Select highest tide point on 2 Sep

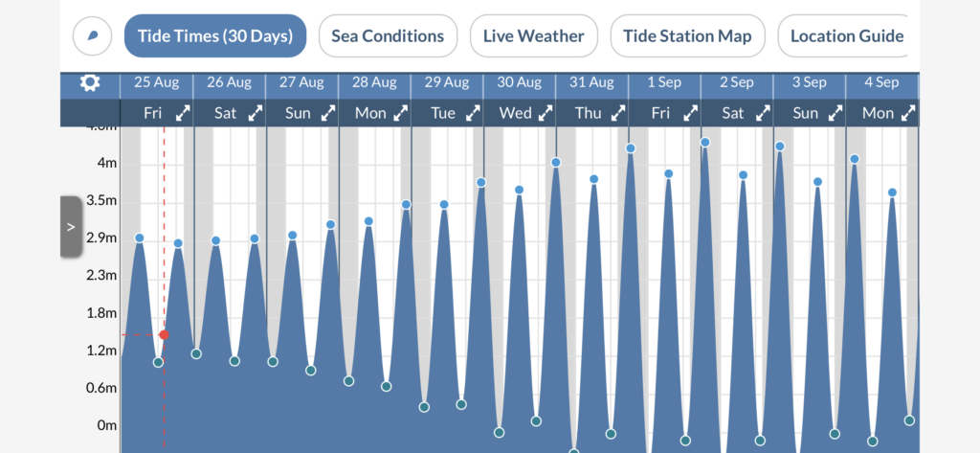tap(705, 143)
